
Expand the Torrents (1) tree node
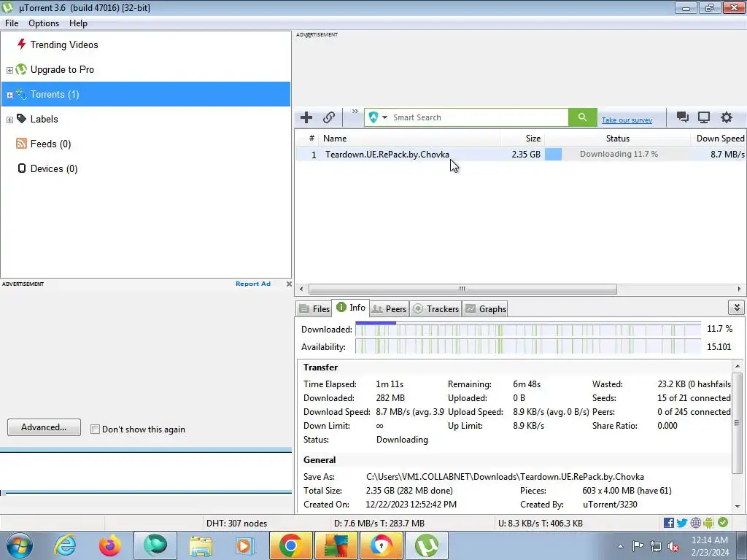pos(9,95)
